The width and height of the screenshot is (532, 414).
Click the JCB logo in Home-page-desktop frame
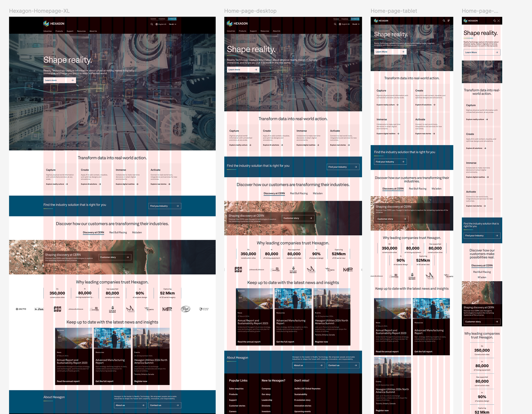coord(238,269)
